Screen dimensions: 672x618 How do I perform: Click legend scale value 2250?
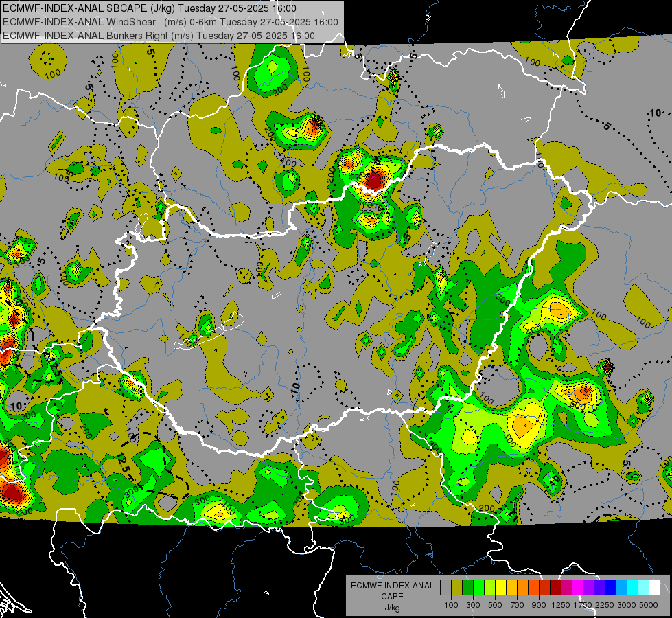pos(604,605)
